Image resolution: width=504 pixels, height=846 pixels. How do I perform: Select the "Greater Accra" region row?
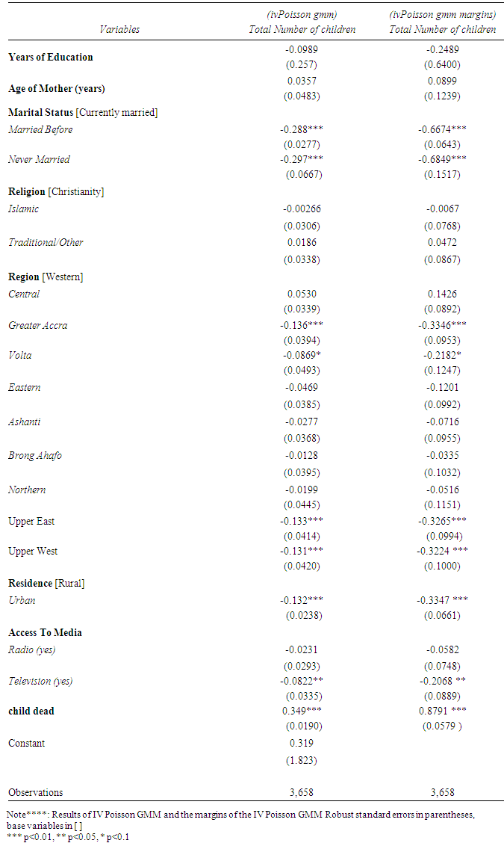click(38, 325)
